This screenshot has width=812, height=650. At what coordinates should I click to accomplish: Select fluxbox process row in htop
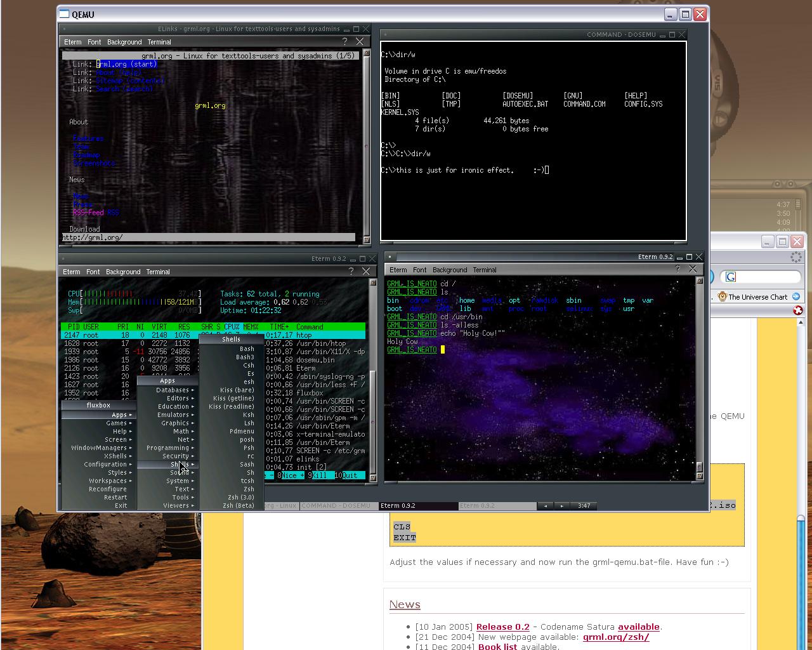point(213,393)
